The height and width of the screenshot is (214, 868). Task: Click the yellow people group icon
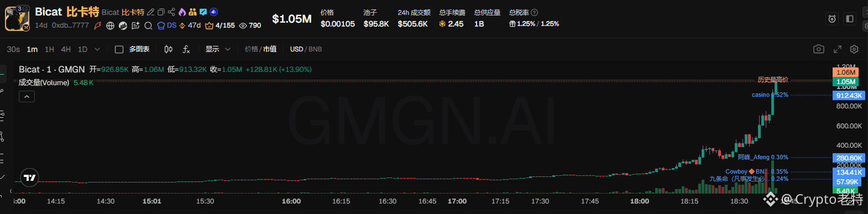tap(192, 12)
